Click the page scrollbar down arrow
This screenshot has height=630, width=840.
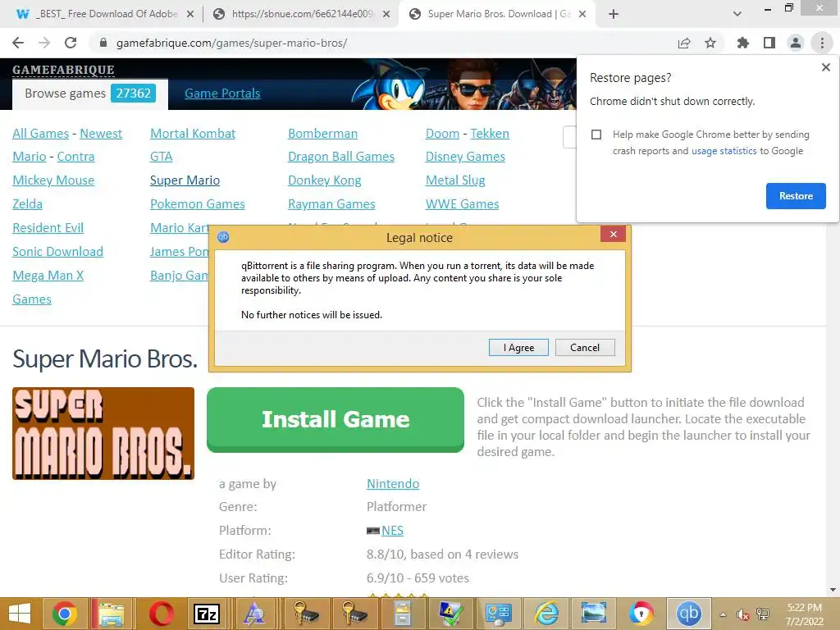(x=833, y=590)
